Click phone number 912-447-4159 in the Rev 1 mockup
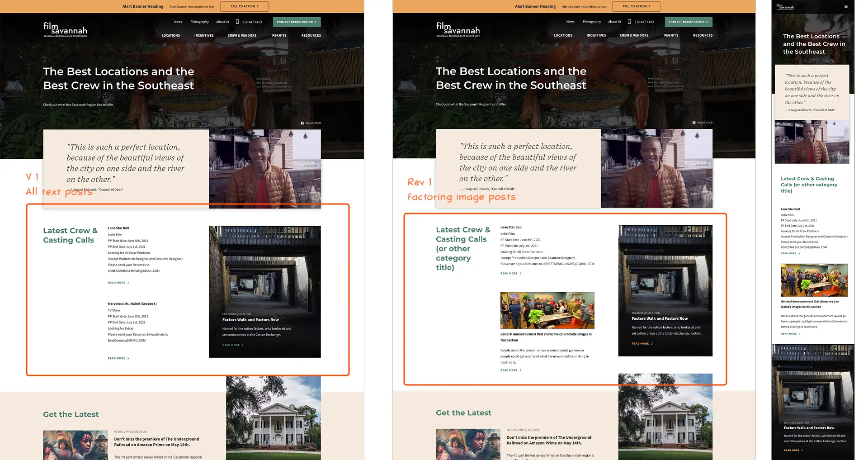This screenshot has height=460, width=868. click(644, 22)
